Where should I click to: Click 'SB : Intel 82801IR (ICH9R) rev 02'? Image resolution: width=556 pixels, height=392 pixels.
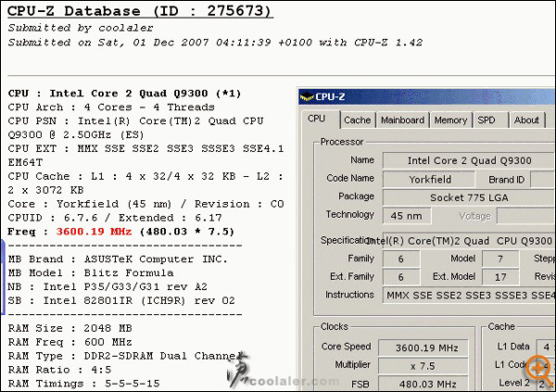point(121,301)
